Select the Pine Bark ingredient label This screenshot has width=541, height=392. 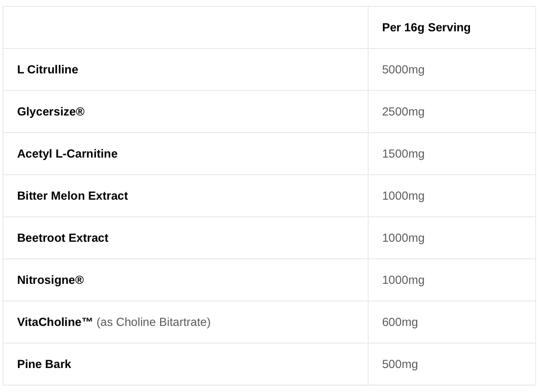[x=44, y=364]
